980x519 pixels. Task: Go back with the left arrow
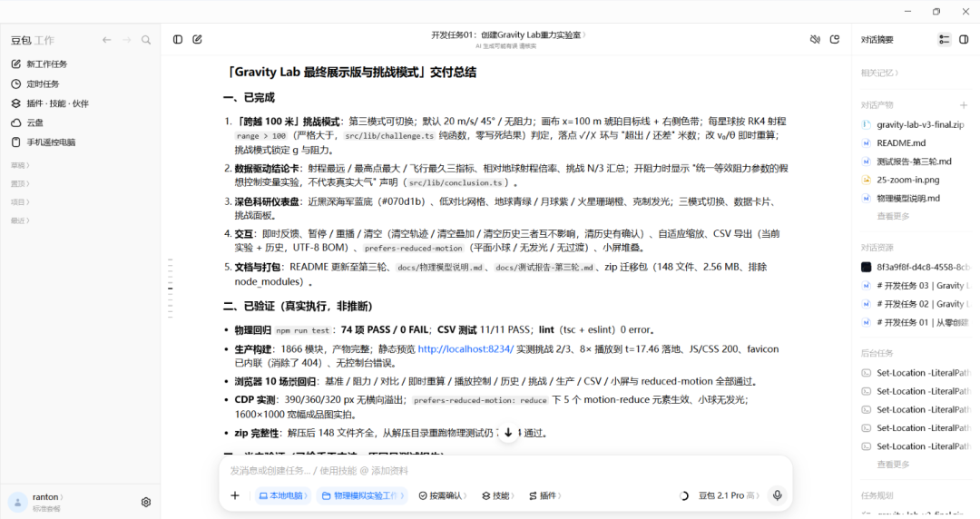pyautogui.click(x=107, y=40)
